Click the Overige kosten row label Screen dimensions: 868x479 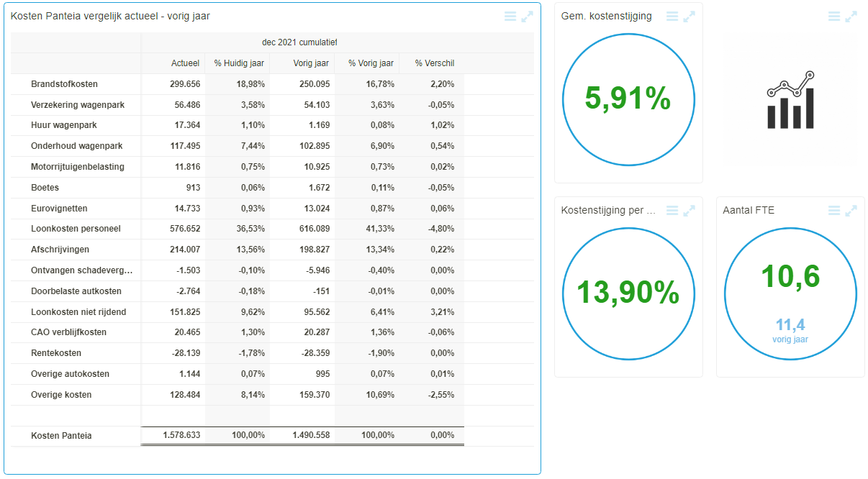(x=61, y=395)
